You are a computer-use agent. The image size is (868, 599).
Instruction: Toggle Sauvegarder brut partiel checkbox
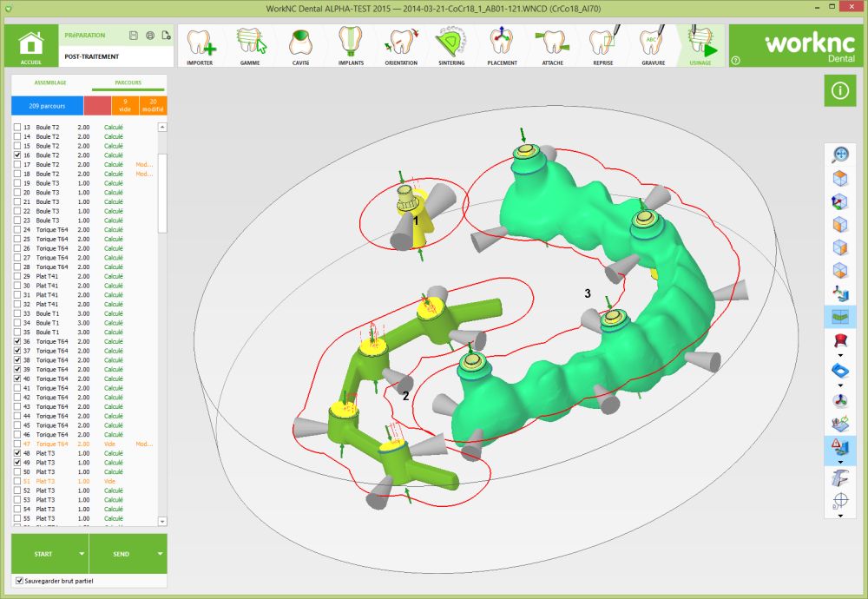pos(19,581)
